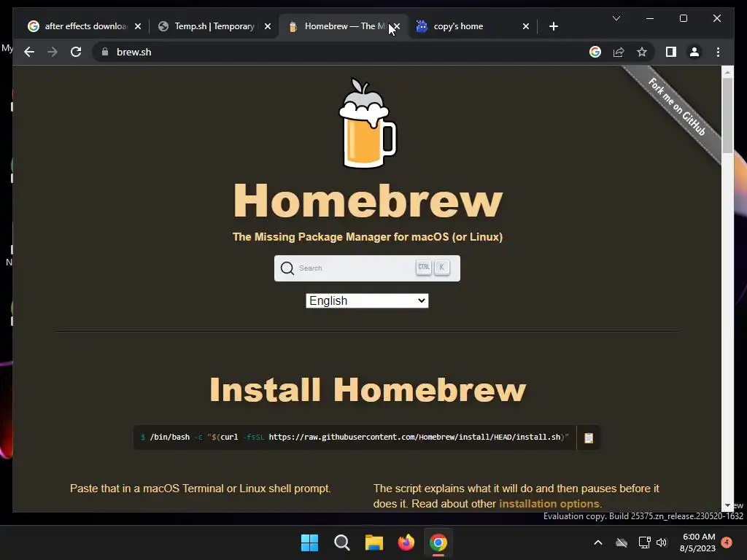View site info via the lock icon
This screenshot has width=747, height=560.
(105, 52)
